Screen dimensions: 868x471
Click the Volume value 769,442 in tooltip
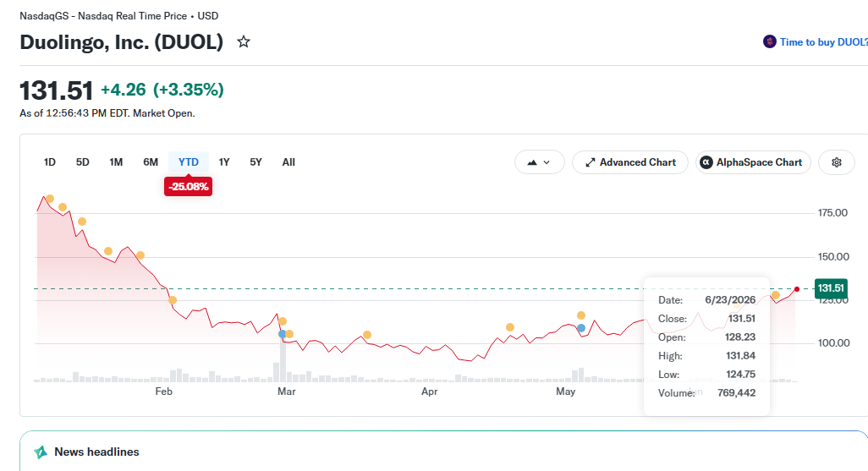click(736, 393)
